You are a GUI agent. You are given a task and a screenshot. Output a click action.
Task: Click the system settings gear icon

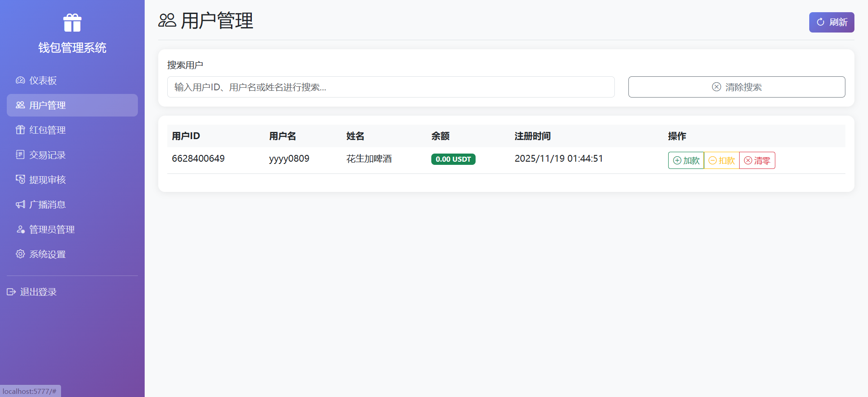[20, 254]
